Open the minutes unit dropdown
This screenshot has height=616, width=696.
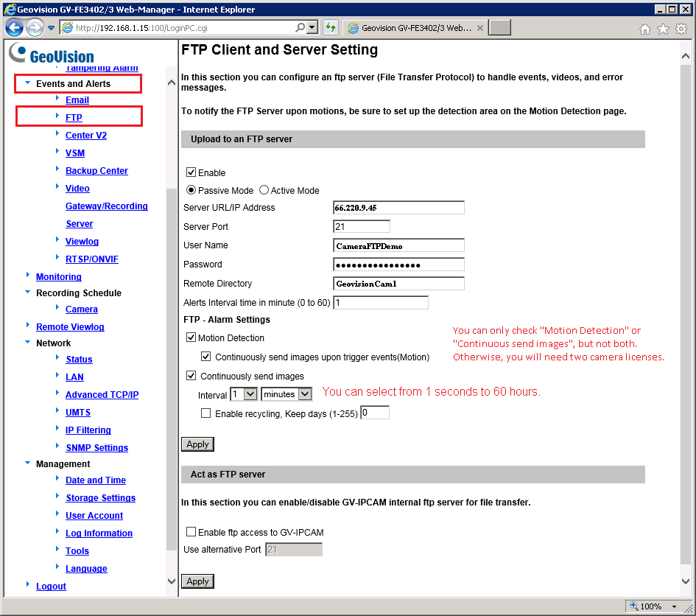click(x=287, y=394)
